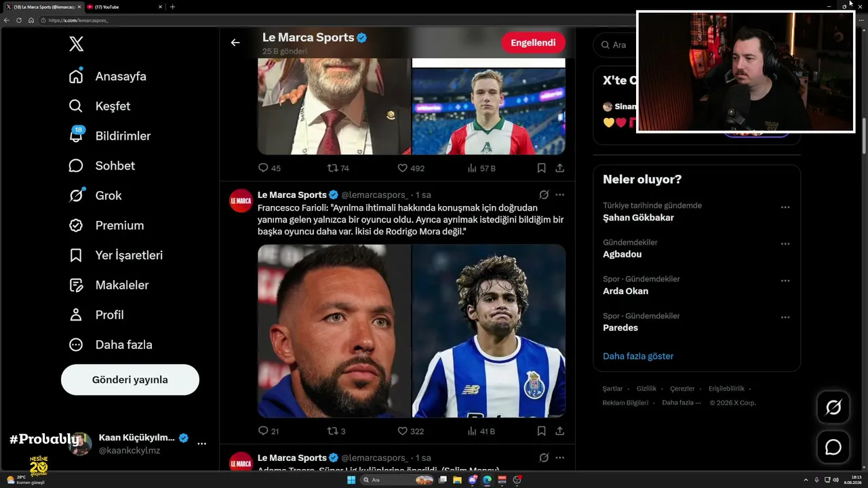Open the Paredes trending topic
Viewport: 868px width, 488px height.
coord(620,327)
